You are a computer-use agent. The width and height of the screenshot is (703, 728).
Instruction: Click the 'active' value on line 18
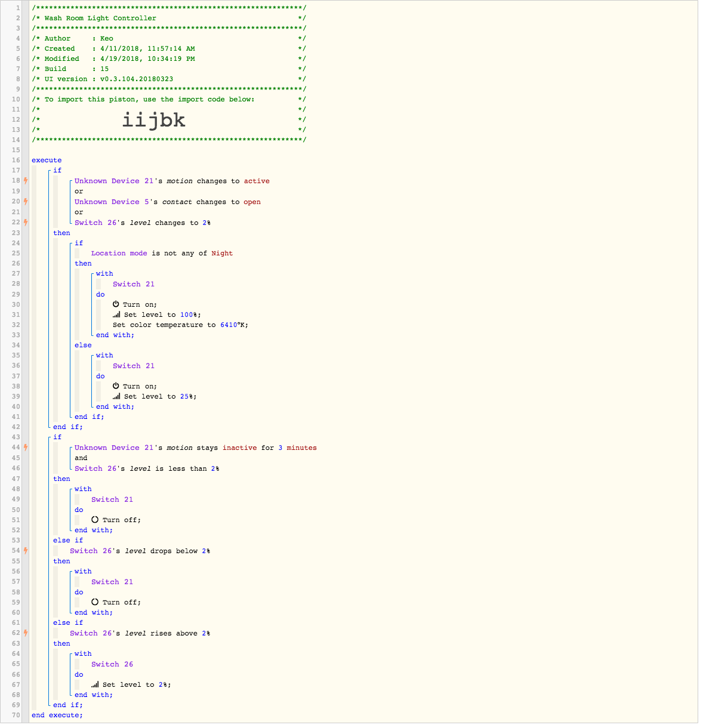(x=257, y=181)
